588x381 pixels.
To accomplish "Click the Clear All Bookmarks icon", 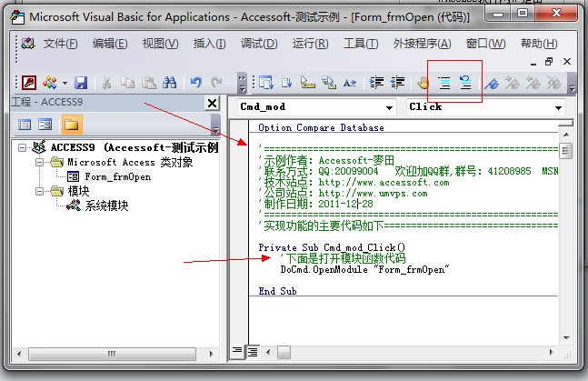I will pos(553,83).
